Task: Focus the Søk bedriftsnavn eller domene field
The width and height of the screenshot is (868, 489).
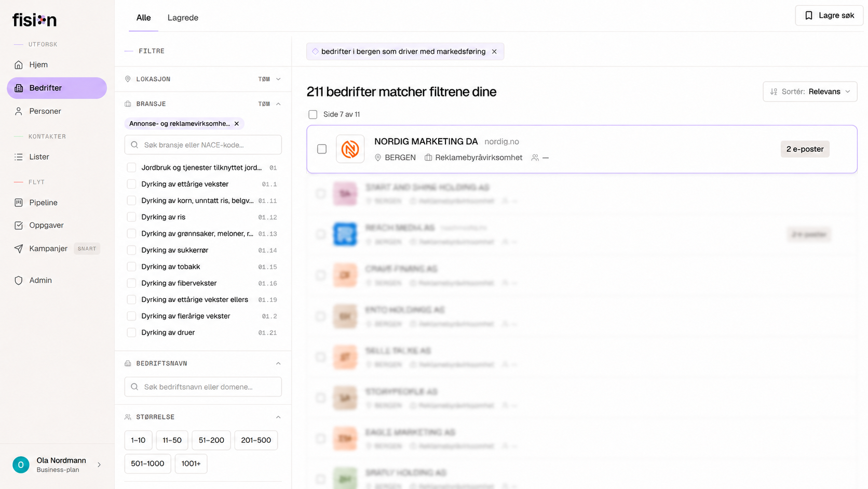Action: (203, 387)
